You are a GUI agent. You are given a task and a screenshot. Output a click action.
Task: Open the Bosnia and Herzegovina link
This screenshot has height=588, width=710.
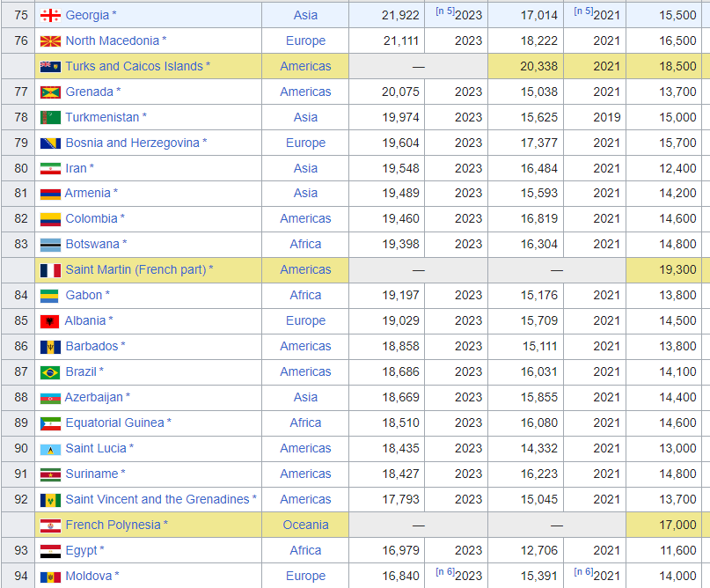click(132, 143)
